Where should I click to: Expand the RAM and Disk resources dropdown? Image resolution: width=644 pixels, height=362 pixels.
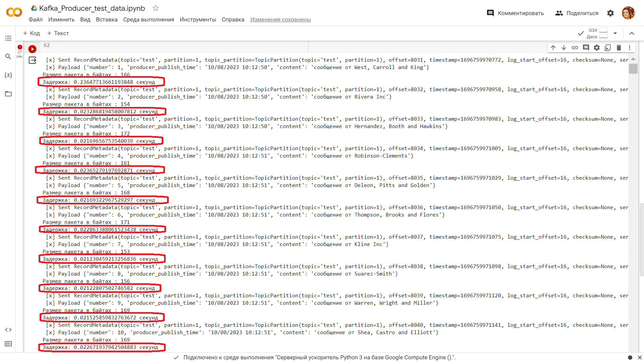click(x=615, y=33)
